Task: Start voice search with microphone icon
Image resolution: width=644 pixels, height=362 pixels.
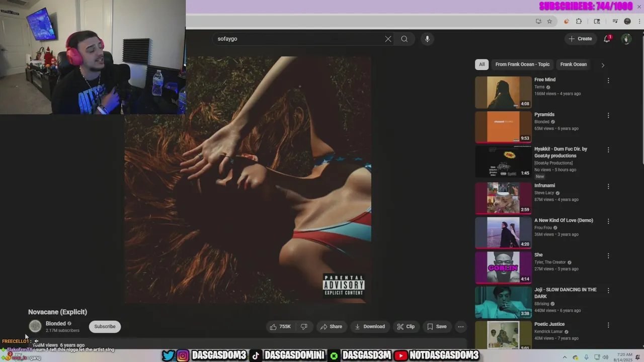Action: [427, 39]
